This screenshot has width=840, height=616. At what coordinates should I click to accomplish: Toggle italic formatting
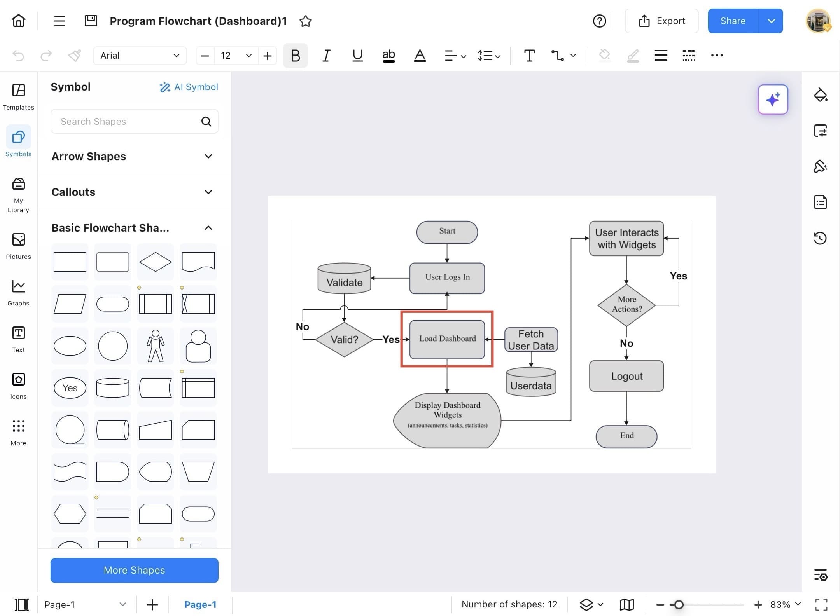326,56
